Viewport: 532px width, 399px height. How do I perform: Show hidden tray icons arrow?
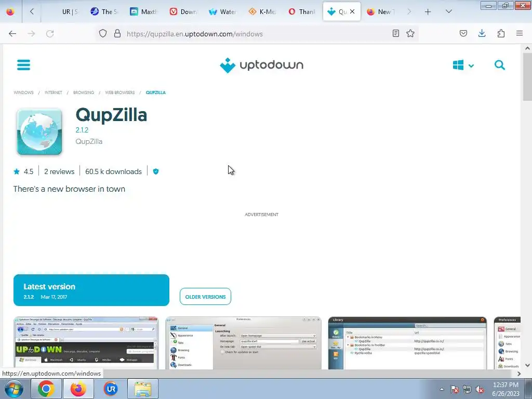click(442, 389)
